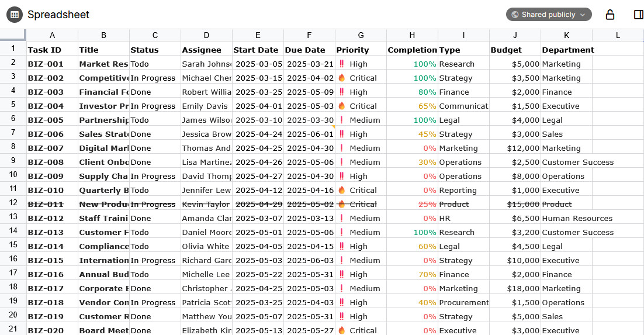Image resolution: width=644 pixels, height=335 pixels.
Task: Click the double exclamation icon for BIZ-001
Action: click(342, 64)
